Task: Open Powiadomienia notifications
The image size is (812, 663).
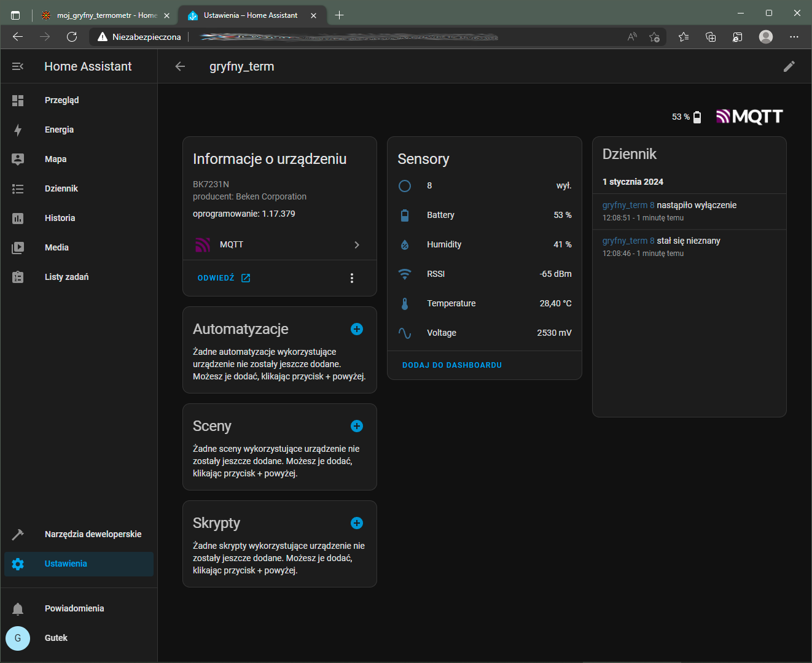Action: point(79,608)
